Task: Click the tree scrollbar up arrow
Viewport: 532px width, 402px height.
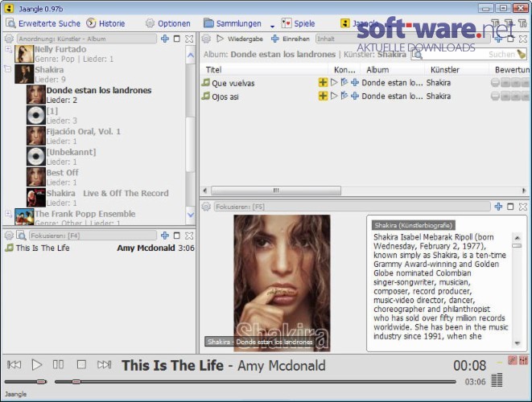Action: (x=191, y=55)
